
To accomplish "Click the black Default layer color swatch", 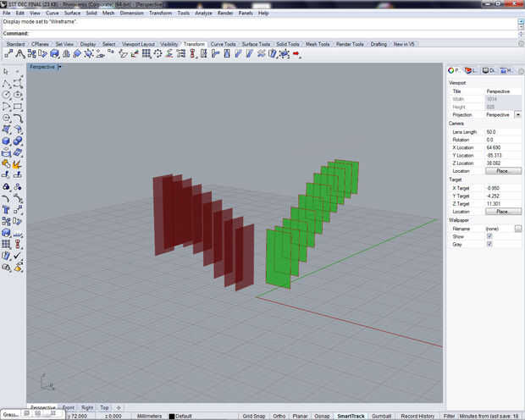I will point(172,417).
